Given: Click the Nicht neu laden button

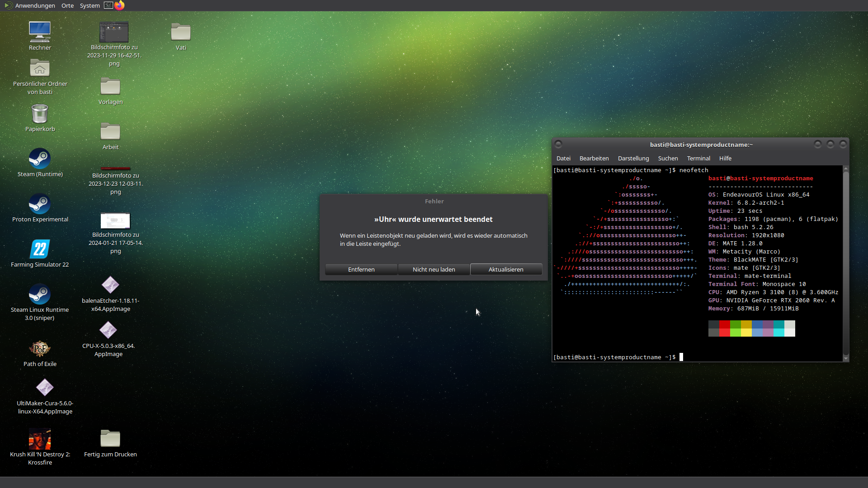Looking at the screenshot, I should point(434,269).
